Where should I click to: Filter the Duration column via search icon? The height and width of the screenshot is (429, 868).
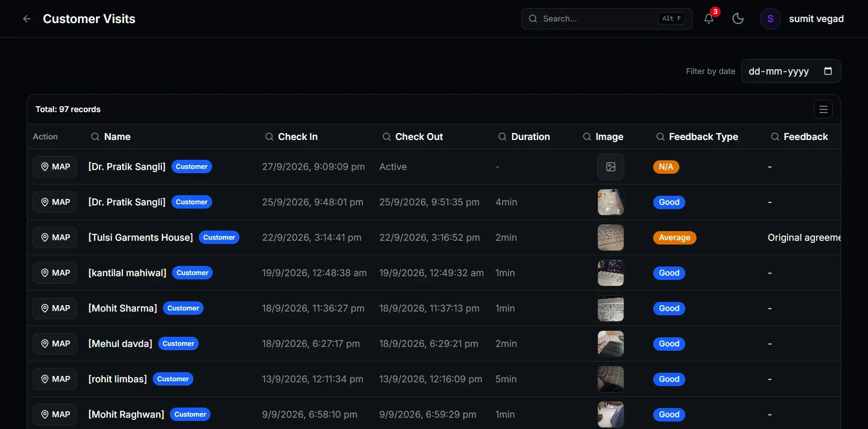(502, 137)
